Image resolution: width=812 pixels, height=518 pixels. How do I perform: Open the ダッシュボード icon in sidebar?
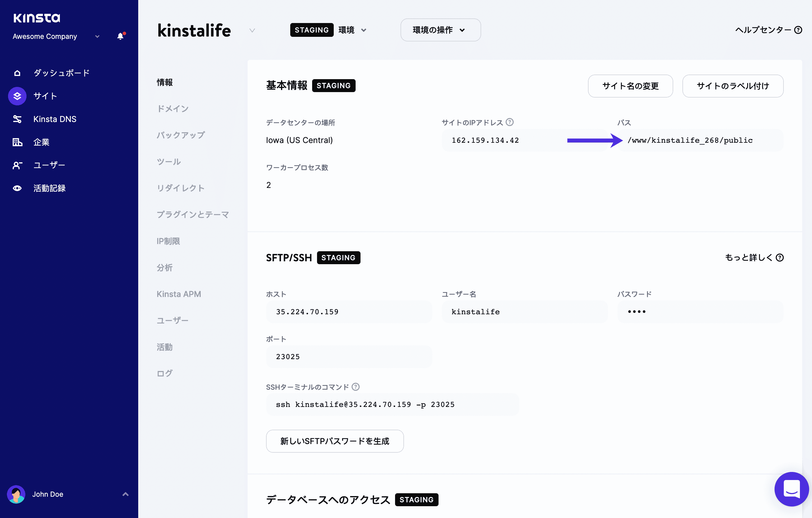click(17, 73)
